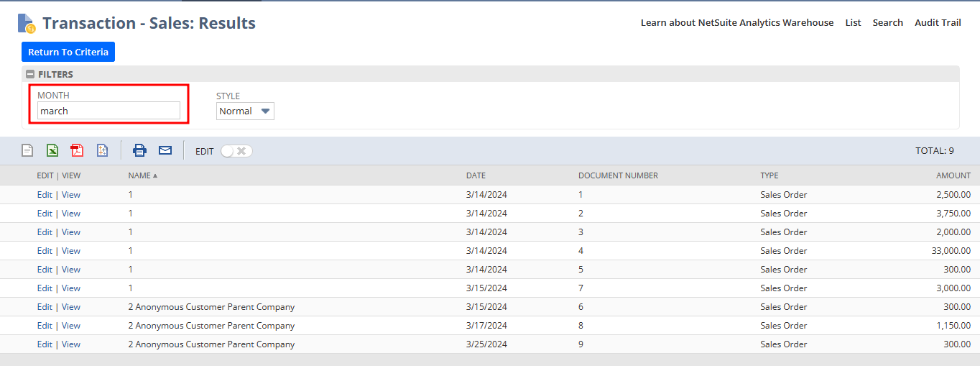Click into the MONTH filter field
The width and height of the screenshot is (980, 366).
[x=108, y=111]
